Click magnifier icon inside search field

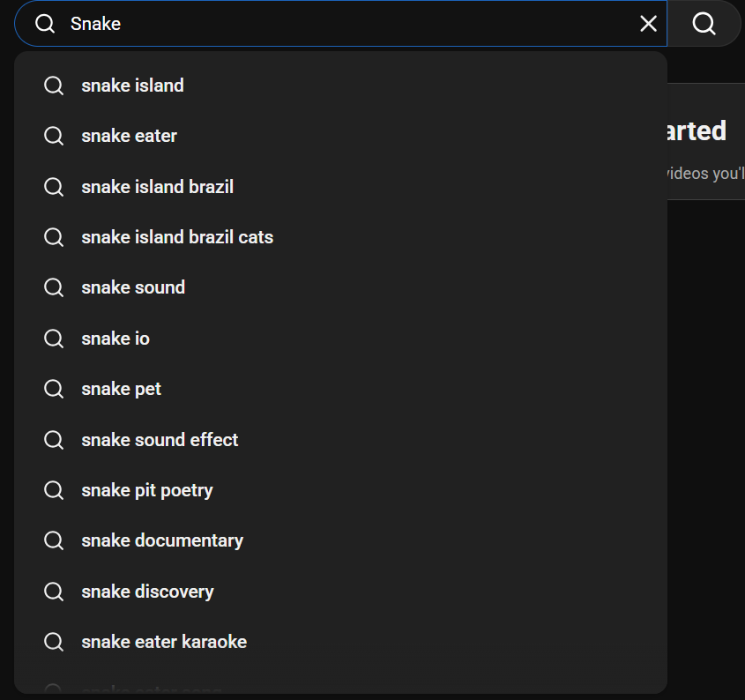pos(45,24)
